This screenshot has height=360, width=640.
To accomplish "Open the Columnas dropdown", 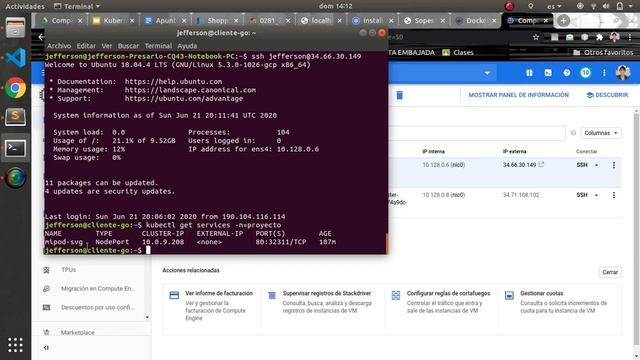I will (601, 133).
